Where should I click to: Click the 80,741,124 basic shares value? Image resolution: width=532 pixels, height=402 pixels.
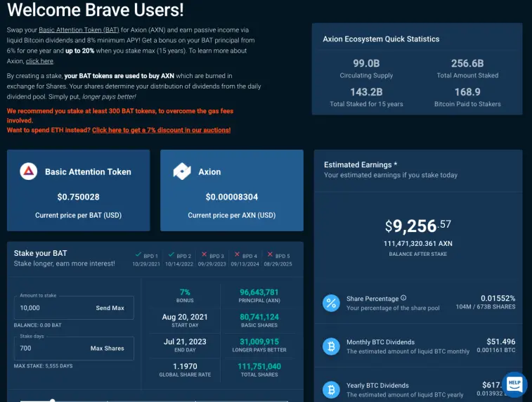pyautogui.click(x=259, y=317)
